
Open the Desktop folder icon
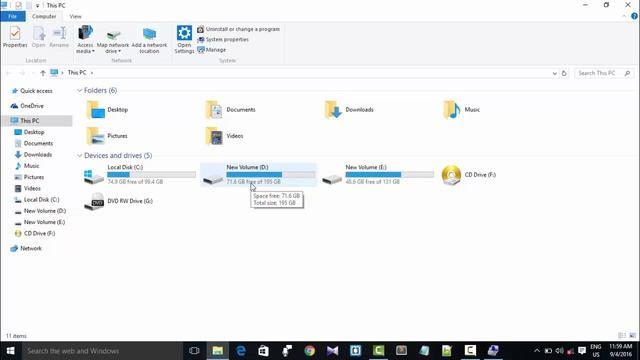(96, 110)
